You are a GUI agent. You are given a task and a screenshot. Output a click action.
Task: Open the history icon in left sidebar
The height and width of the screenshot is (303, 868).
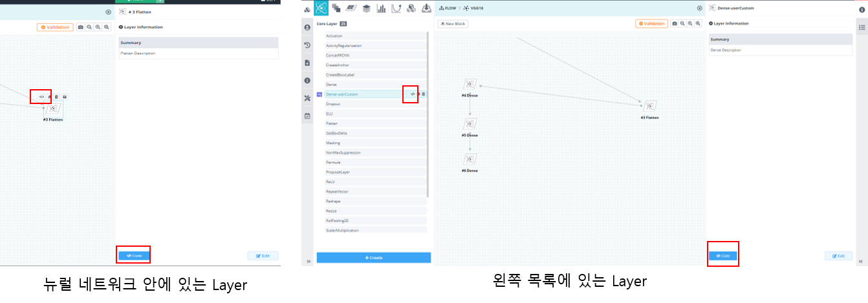point(307,45)
